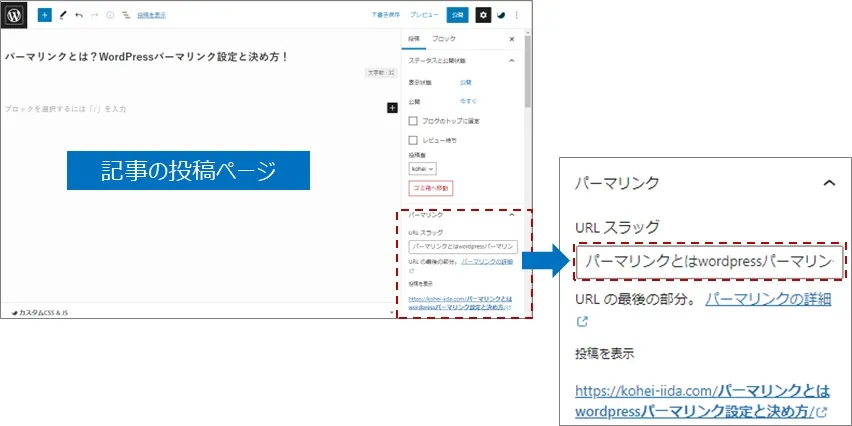The image size is (852, 426).
Task: Switch to the 投稿 sidebar tab
Action: click(x=414, y=39)
